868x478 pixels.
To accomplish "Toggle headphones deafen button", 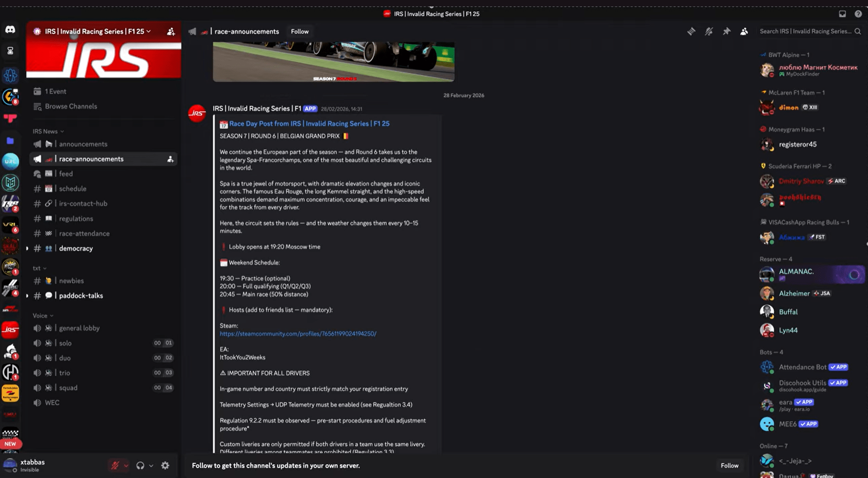I will [x=140, y=465].
